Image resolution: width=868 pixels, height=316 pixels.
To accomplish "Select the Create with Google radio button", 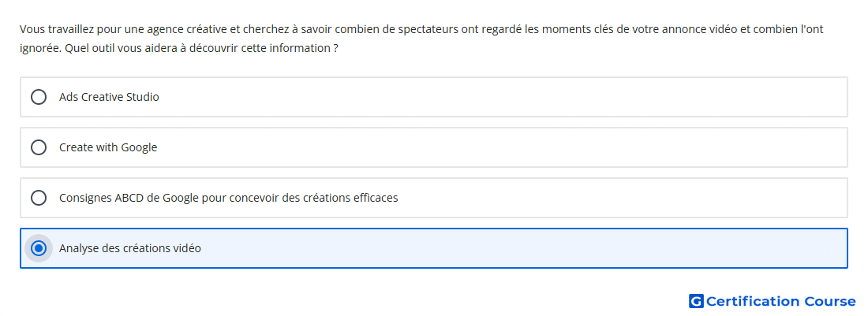I will coord(38,147).
